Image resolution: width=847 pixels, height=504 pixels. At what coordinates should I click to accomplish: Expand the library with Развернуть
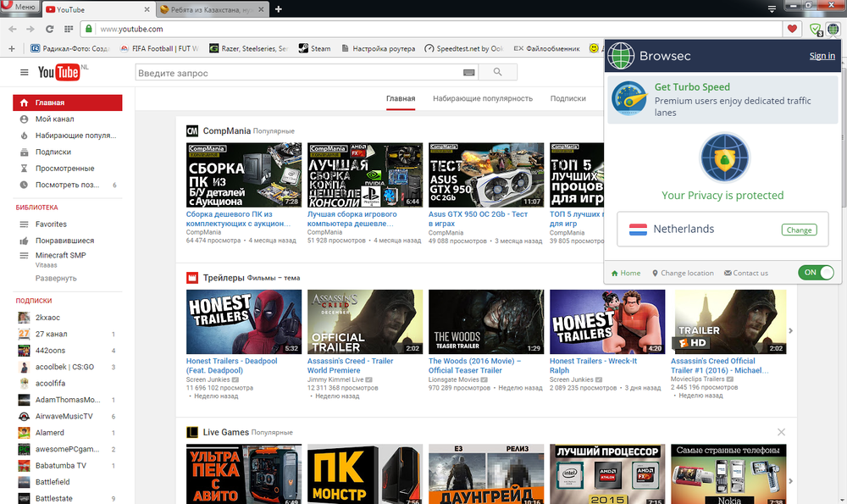[56, 278]
